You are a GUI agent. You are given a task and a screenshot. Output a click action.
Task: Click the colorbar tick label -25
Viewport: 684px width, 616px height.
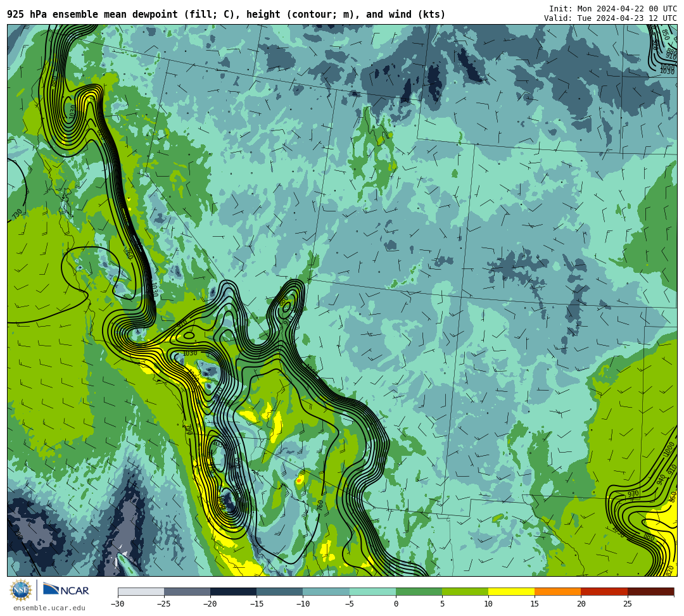pyautogui.click(x=164, y=604)
